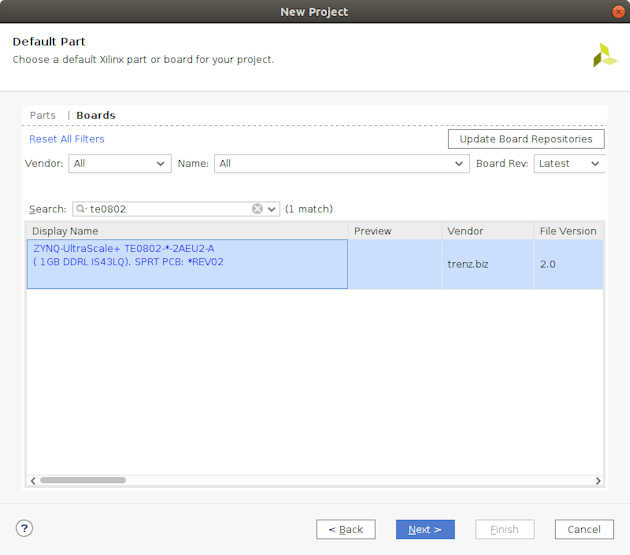630x555 pixels.
Task: Click the help question mark icon
Action: click(24, 528)
